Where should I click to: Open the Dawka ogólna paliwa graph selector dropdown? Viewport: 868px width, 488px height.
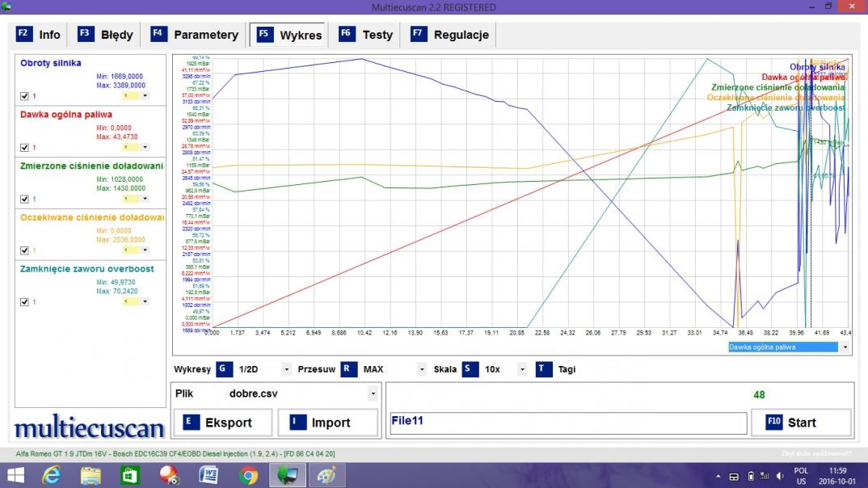845,347
